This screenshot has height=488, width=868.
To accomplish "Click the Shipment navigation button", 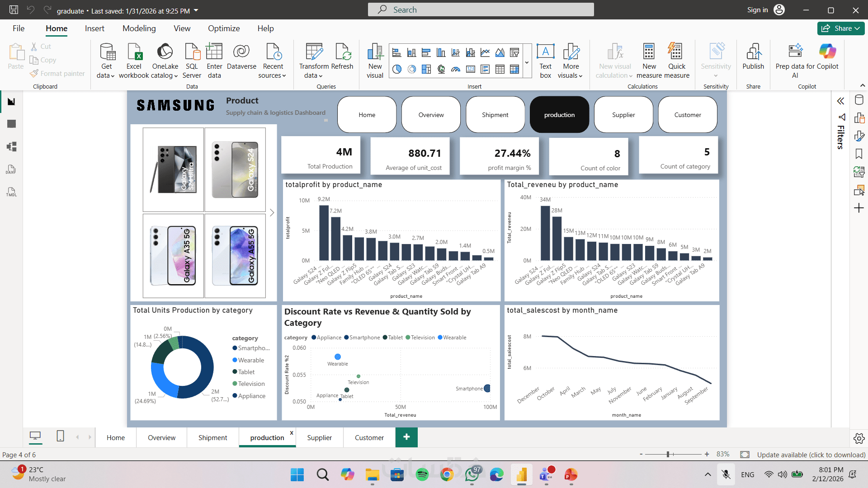I will click(x=495, y=115).
